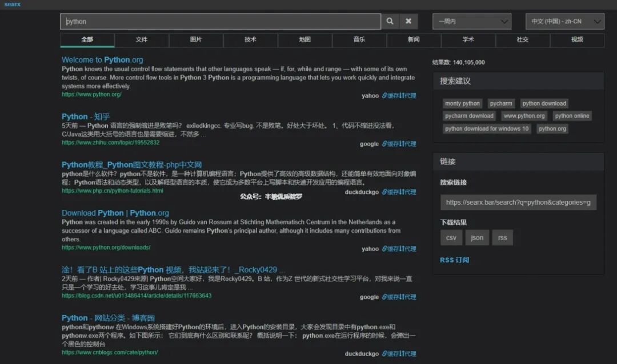Switch to the 图片 tab
The height and width of the screenshot is (364, 617).
pyautogui.click(x=196, y=40)
